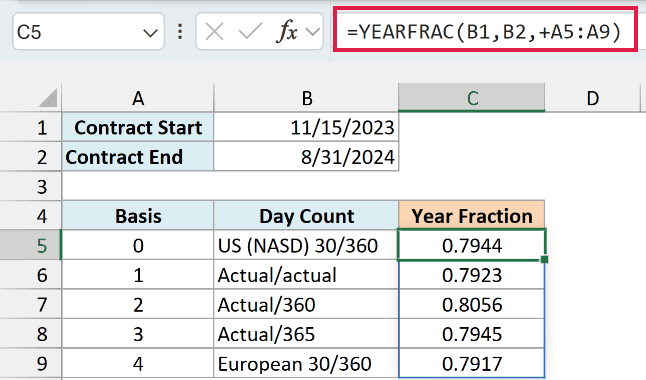Click the Basis header cell
Image resolution: width=646 pixels, height=380 pixels.
click(138, 216)
